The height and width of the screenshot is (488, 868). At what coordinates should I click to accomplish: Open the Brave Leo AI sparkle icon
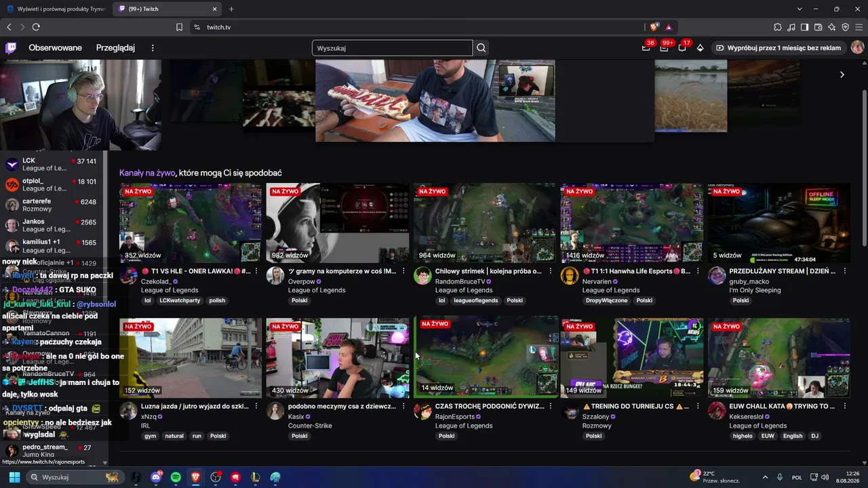coord(832,27)
